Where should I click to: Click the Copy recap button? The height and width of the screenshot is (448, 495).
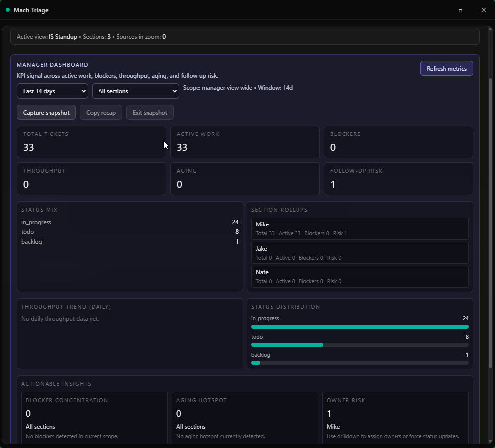click(101, 113)
